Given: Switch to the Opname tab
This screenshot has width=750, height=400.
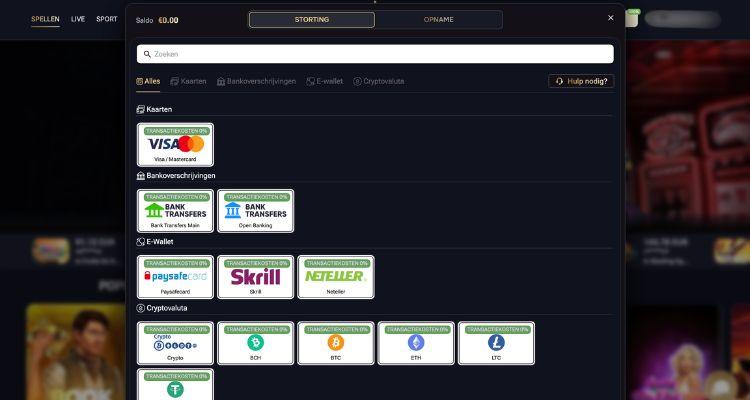Looking at the screenshot, I should 438,19.
